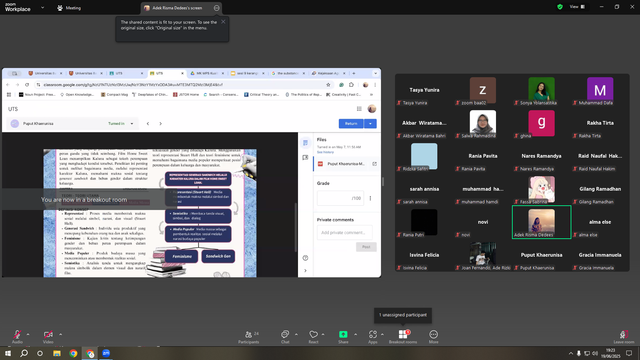Open the comment bank icon in Classroom sidebar
Screen dimensions: 640x360
[305, 157]
